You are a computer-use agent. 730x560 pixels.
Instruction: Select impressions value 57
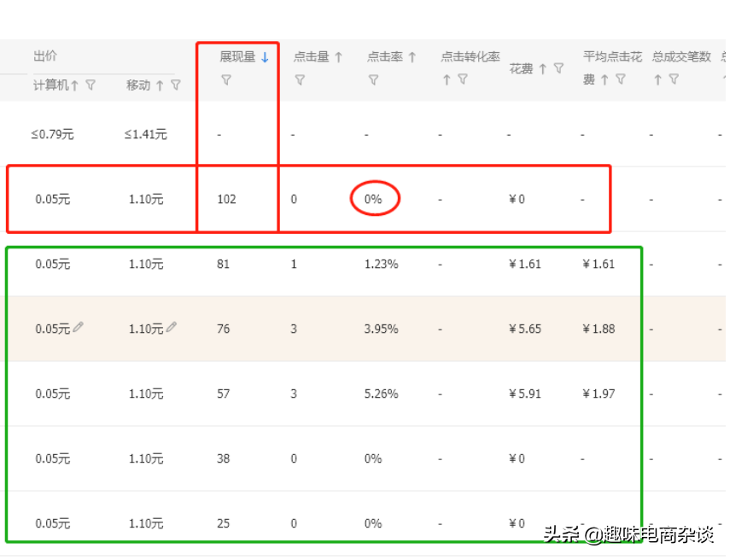pyautogui.click(x=224, y=394)
